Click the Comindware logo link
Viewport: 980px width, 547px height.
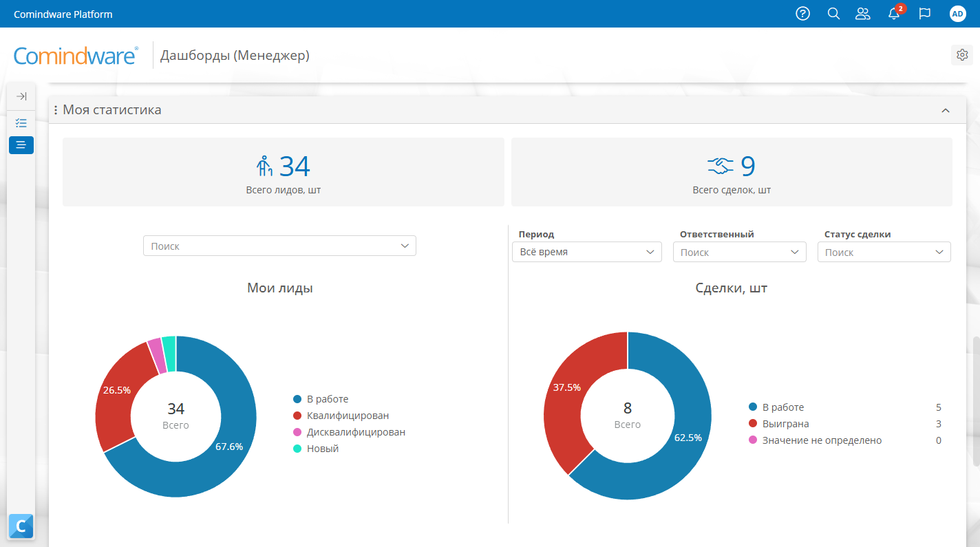tap(76, 55)
